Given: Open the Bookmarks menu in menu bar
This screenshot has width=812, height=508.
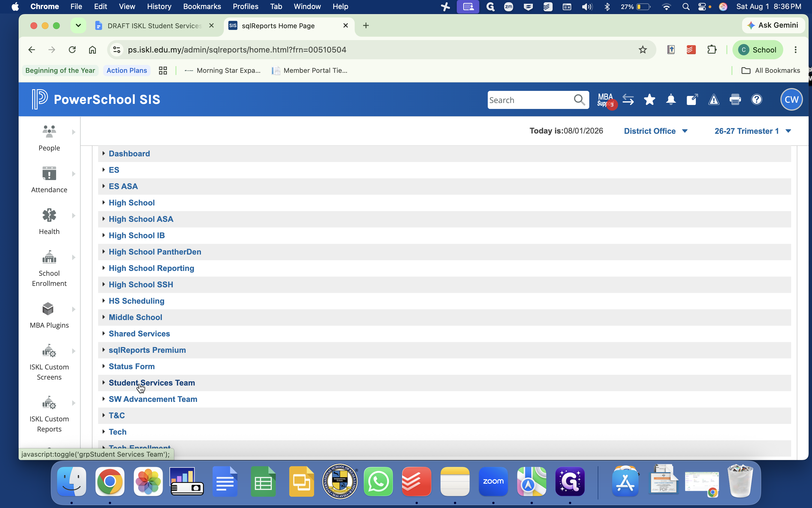Looking at the screenshot, I should click(202, 6).
